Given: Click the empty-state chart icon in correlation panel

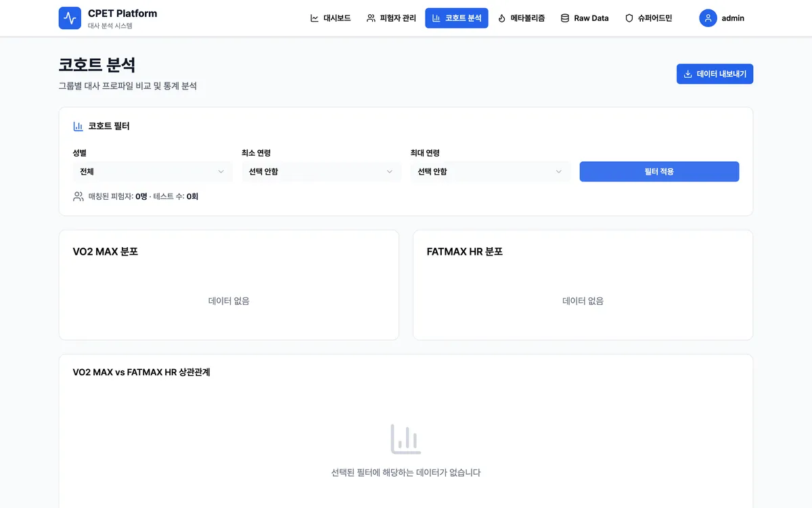Looking at the screenshot, I should [x=406, y=439].
